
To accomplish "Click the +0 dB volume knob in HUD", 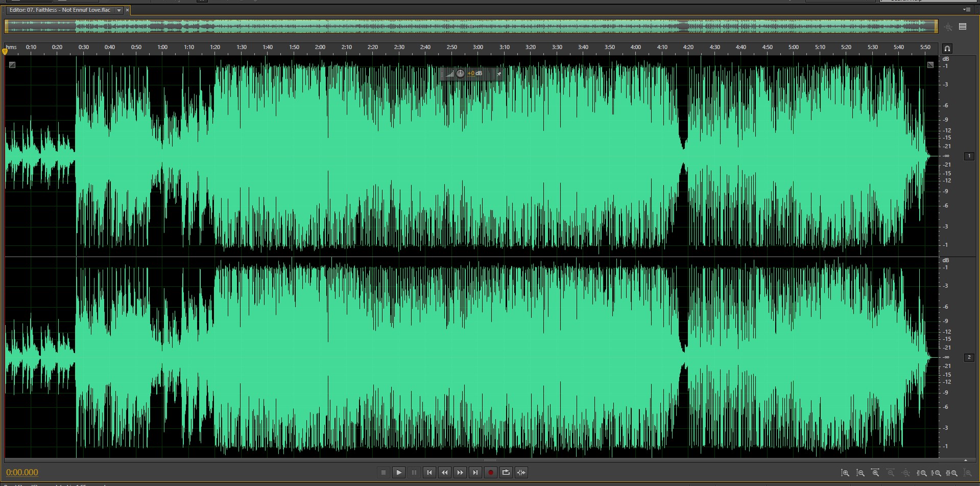I will pos(460,74).
